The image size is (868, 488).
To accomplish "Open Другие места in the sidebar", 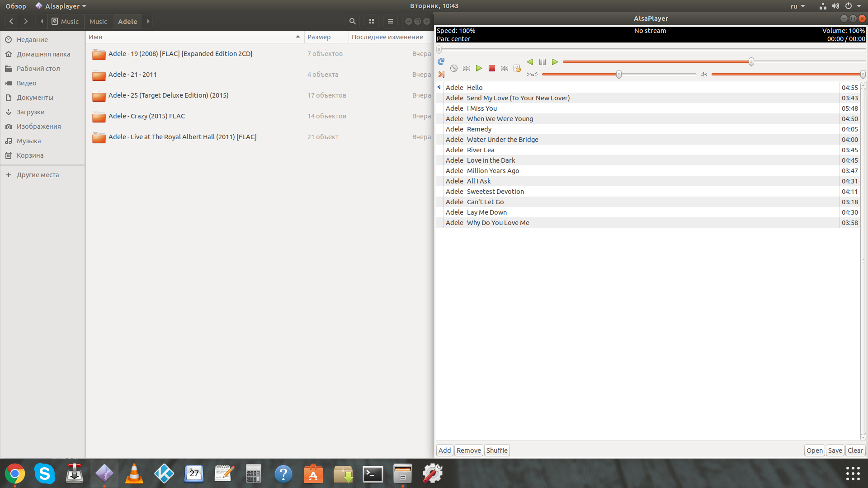I will (x=42, y=175).
